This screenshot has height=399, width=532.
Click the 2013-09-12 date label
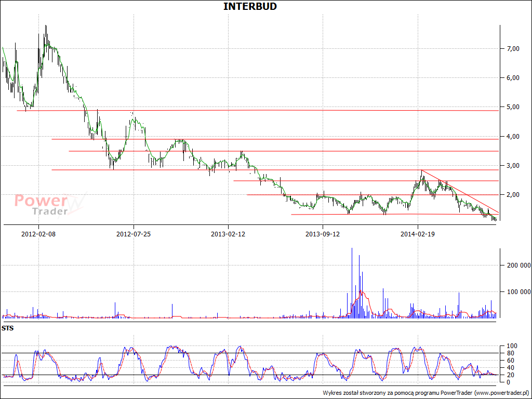(323, 234)
